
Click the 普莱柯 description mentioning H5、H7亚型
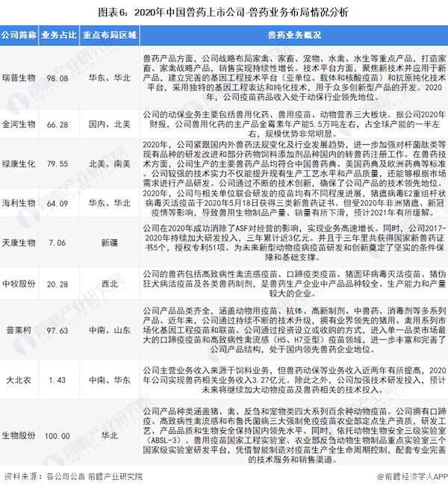(294, 330)
